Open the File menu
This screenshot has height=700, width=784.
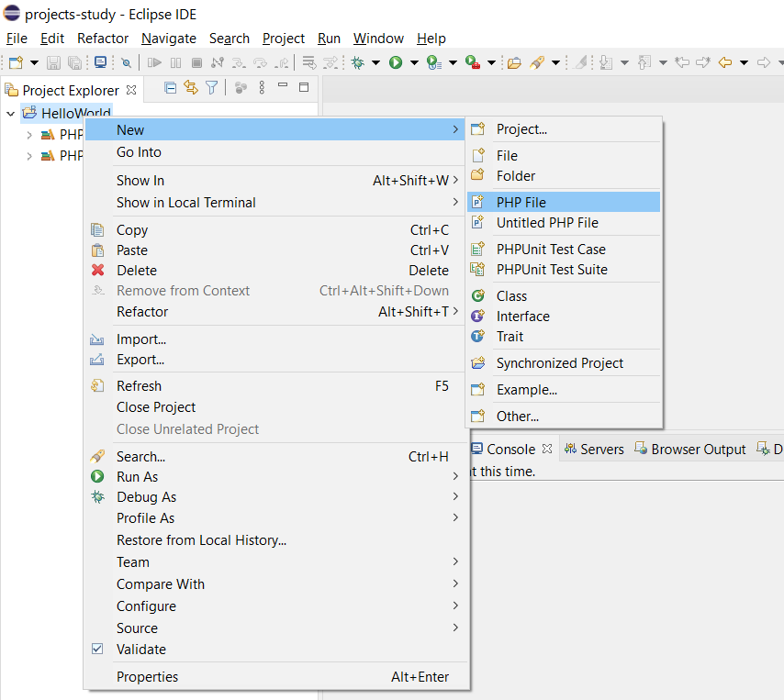coord(17,39)
